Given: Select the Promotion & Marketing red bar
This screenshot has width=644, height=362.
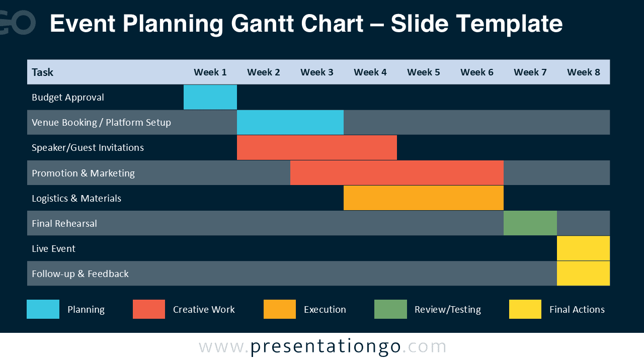Looking at the screenshot, I should click(x=397, y=173).
